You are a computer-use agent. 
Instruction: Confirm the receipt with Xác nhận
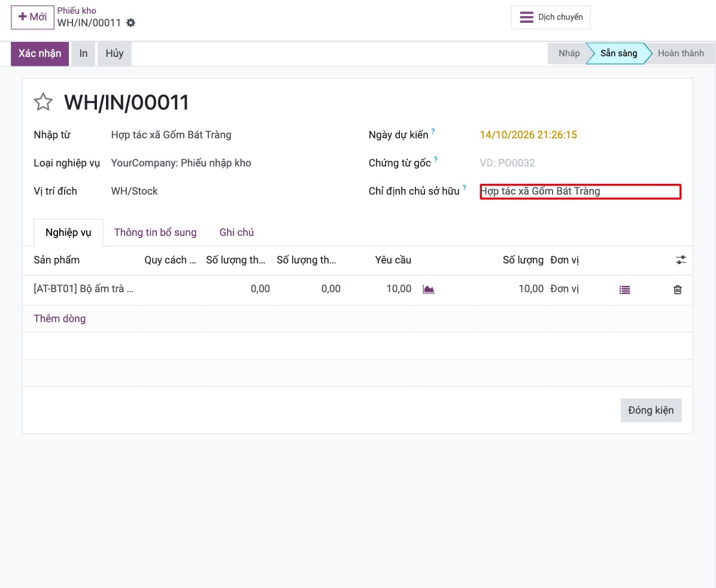coord(40,53)
